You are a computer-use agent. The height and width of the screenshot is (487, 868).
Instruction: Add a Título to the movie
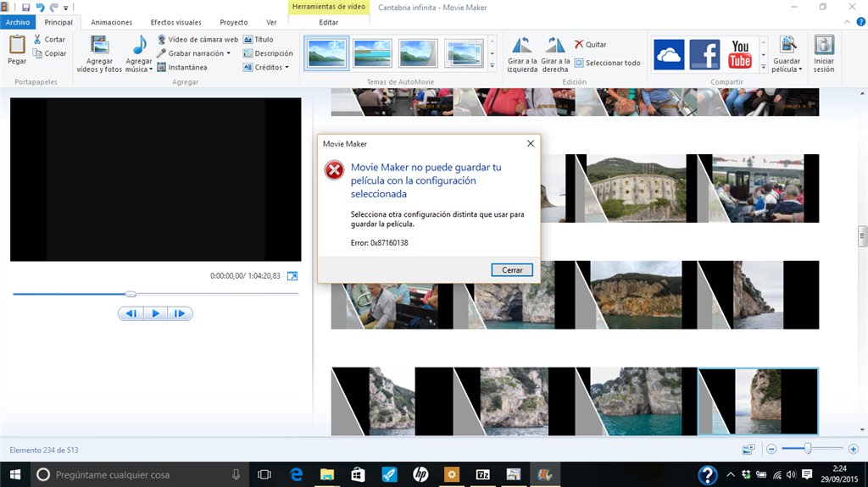coord(259,39)
